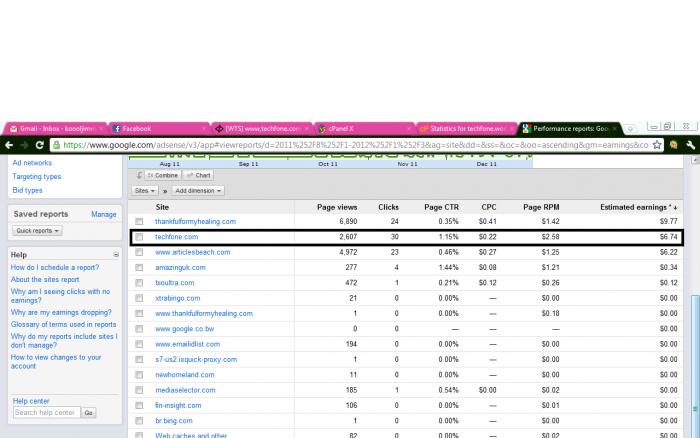Open the newhomeland.com site link

(x=185, y=375)
